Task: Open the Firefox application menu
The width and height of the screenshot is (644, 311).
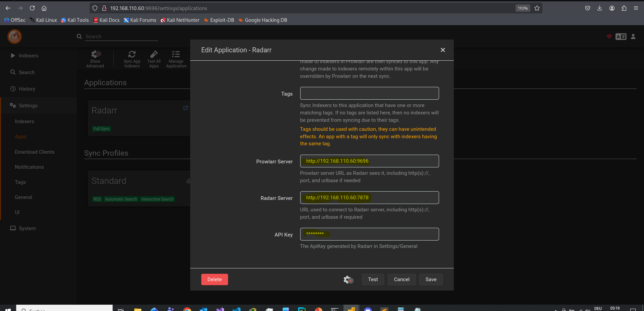Action: point(636,8)
